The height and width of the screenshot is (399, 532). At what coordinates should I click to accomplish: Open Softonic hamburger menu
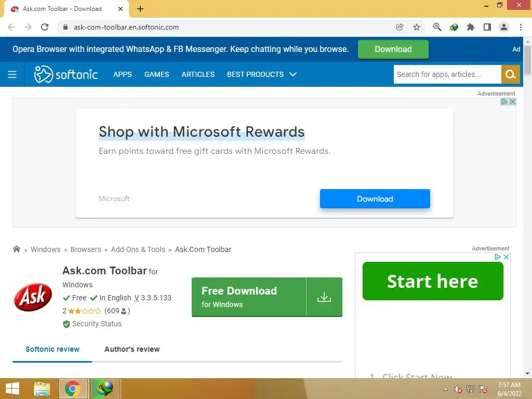12,74
